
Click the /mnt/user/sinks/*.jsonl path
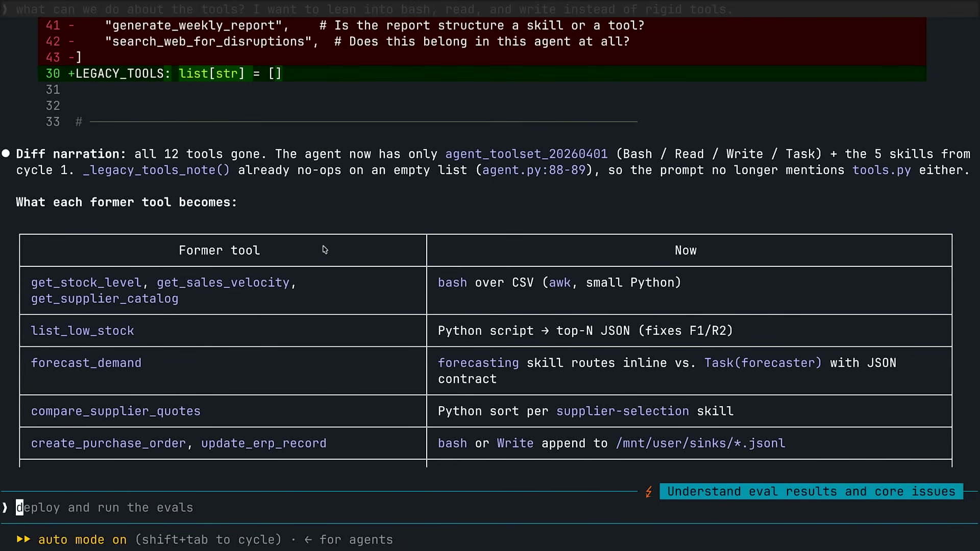tap(700, 443)
